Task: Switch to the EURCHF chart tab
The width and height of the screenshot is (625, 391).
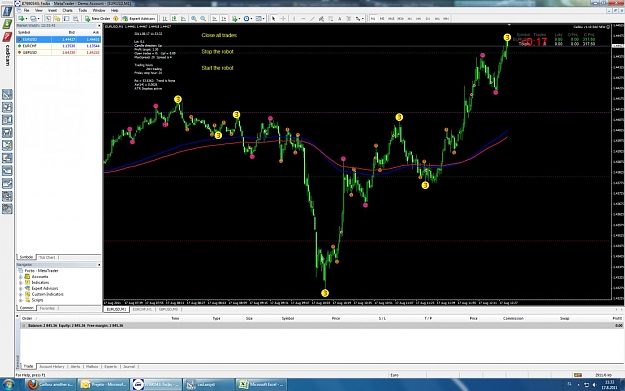Action: (142, 309)
